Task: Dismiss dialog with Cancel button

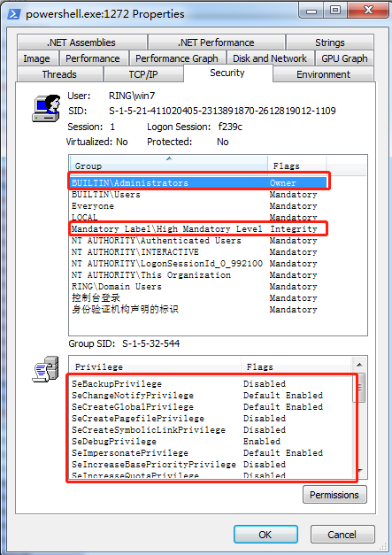Action: tap(342, 534)
